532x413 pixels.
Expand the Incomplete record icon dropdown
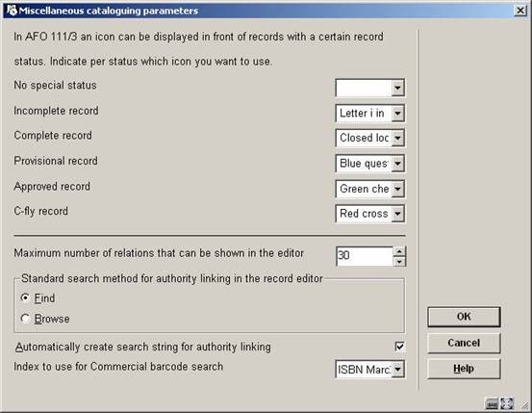397,113
